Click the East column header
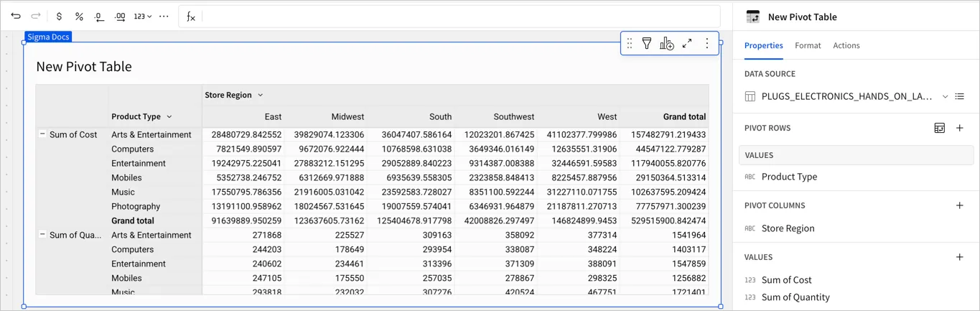The width and height of the screenshot is (980, 311). (273, 116)
